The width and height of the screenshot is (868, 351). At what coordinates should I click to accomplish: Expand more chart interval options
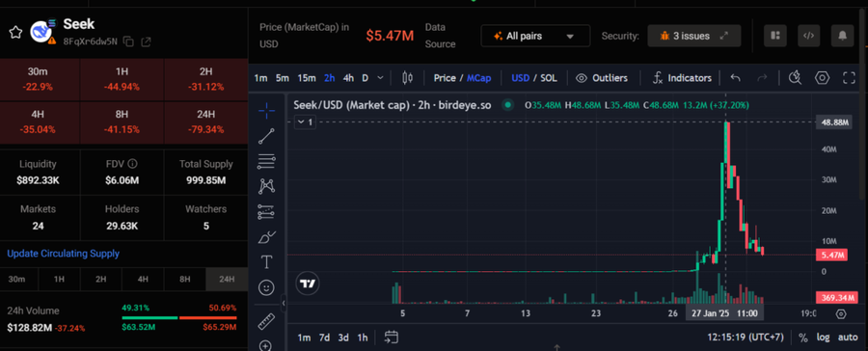[380, 78]
